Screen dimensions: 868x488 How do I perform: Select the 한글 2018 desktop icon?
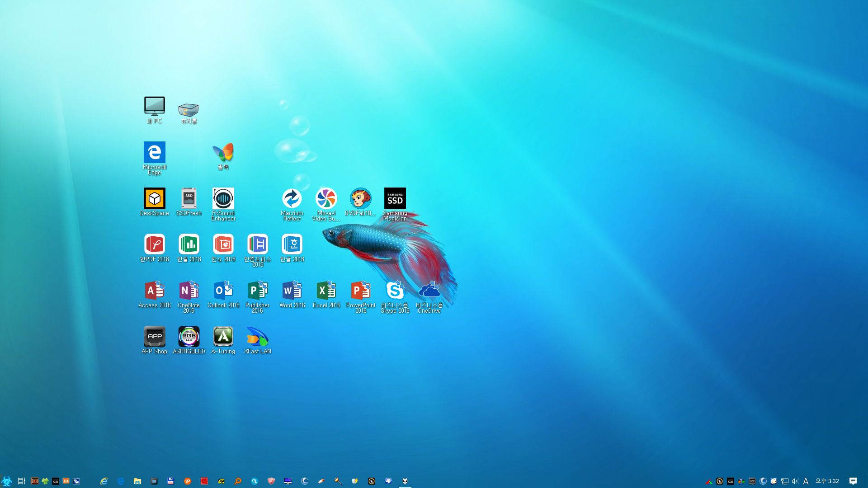point(292,248)
